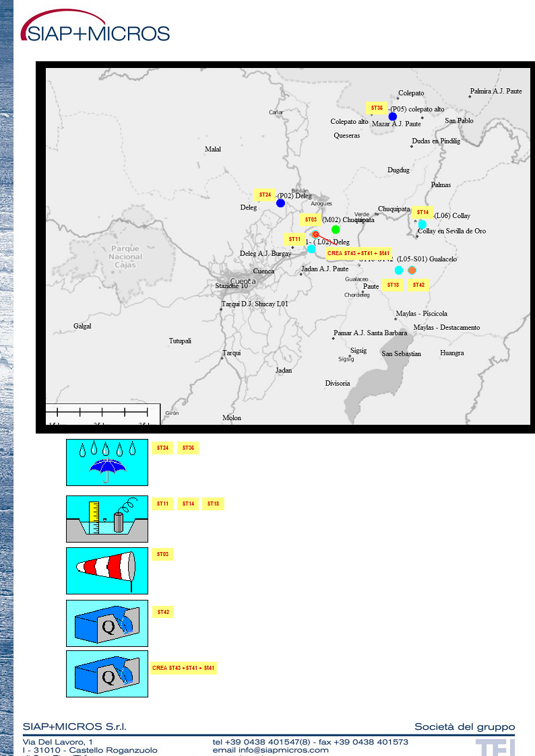
Task: Click the orange marker above ST42 on the map
Action: [412, 270]
